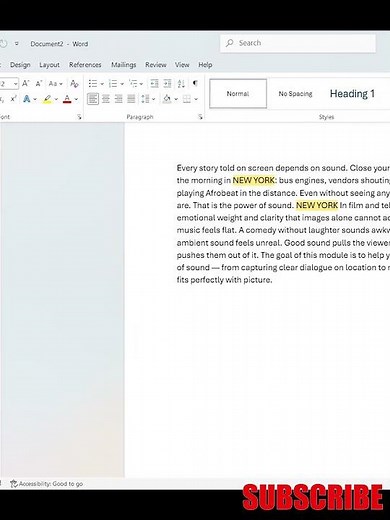Viewport: 390px width, 520px height.
Task: Open the highlight color dropdown arrow
Action: click(x=56, y=99)
